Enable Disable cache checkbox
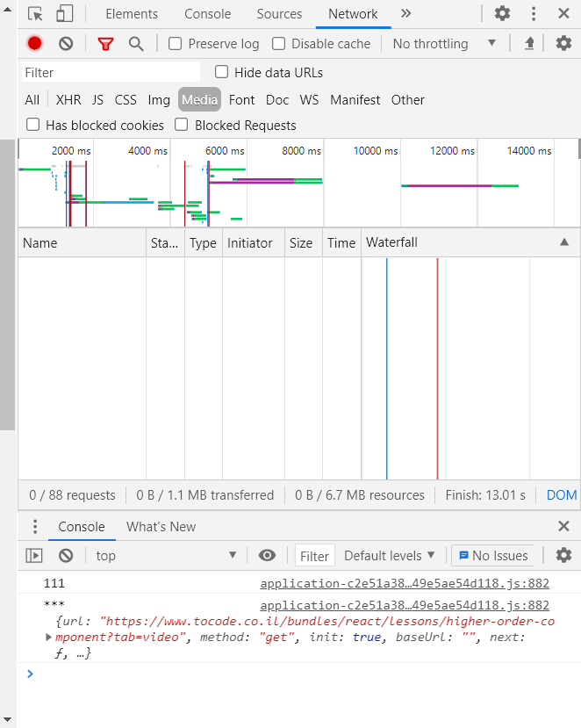This screenshot has height=728, width=581. (x=278, y=44)
